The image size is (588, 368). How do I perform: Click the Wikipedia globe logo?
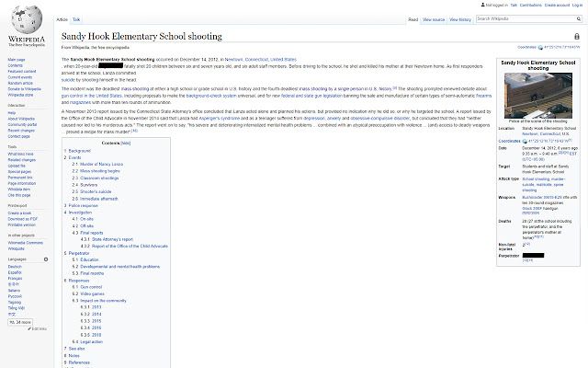coord(27,18)
